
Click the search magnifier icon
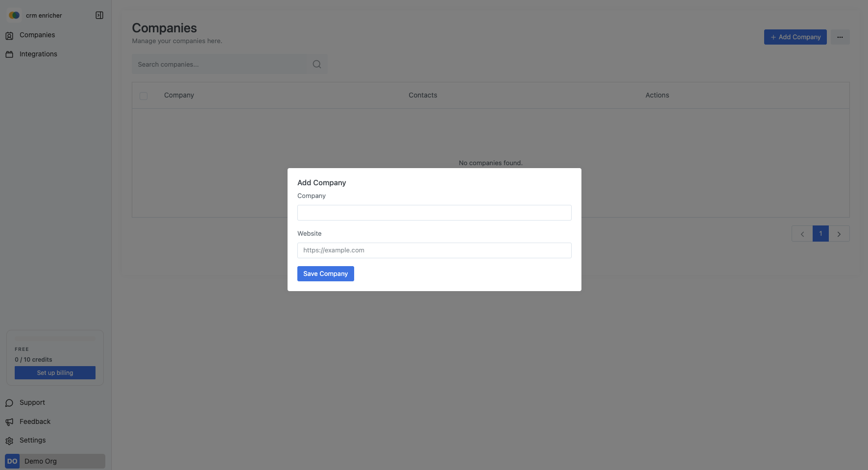point(317,64)
